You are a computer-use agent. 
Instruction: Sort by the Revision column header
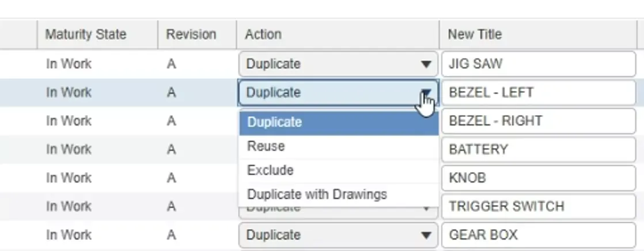point(197,34)
